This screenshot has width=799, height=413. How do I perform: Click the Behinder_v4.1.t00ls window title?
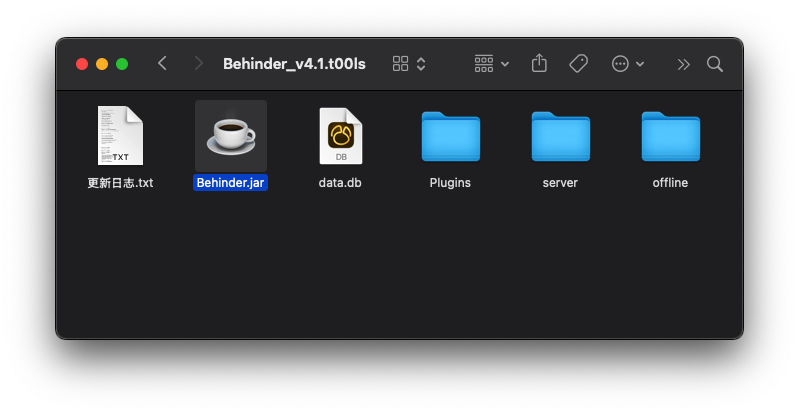[x=295, y=64]
